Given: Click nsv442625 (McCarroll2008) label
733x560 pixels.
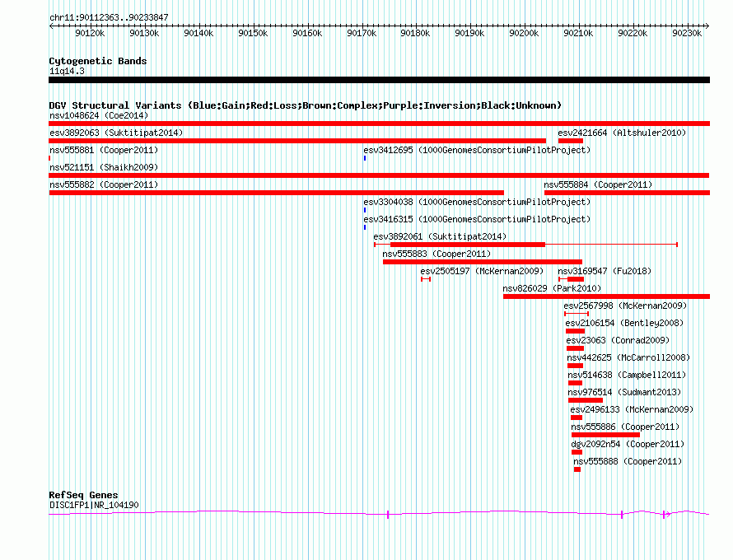Looking at the screenshot, I should coord(628,357).
